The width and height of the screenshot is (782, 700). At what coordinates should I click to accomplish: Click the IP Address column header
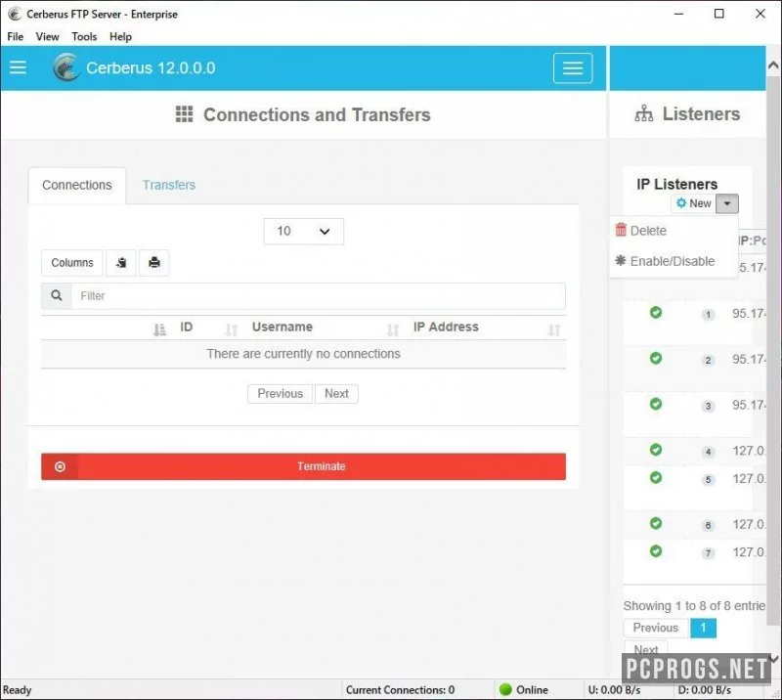[x=446, y=327]
